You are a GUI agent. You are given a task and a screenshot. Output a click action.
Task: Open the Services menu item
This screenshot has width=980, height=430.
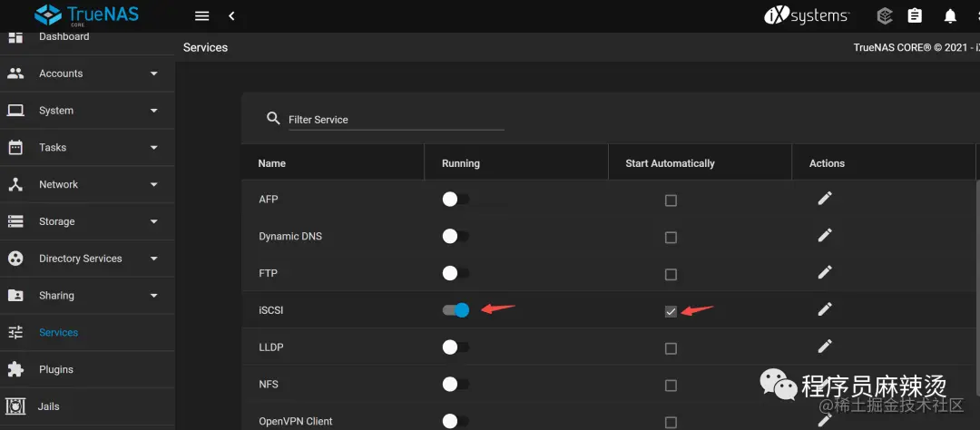click(87, 332)
